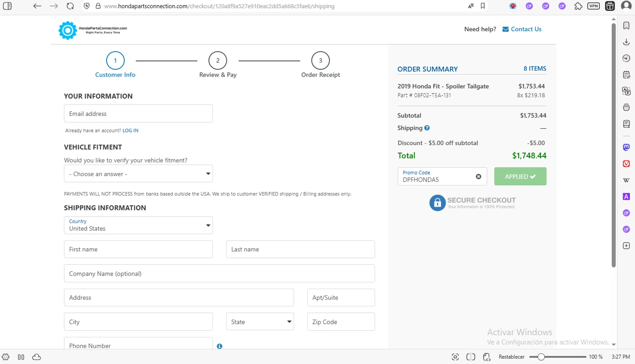Open the page translate icon in address bar
The height and width of the screenshot is (364, 635).
471,6
